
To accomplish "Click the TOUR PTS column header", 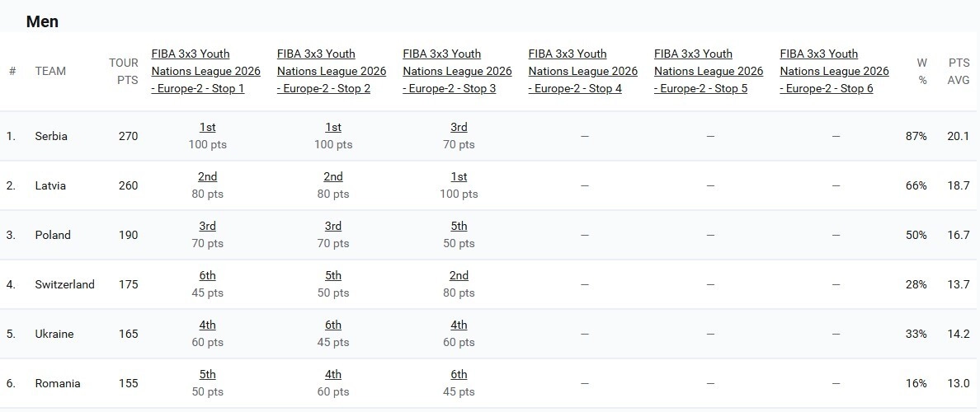I will tap(124, 71).
